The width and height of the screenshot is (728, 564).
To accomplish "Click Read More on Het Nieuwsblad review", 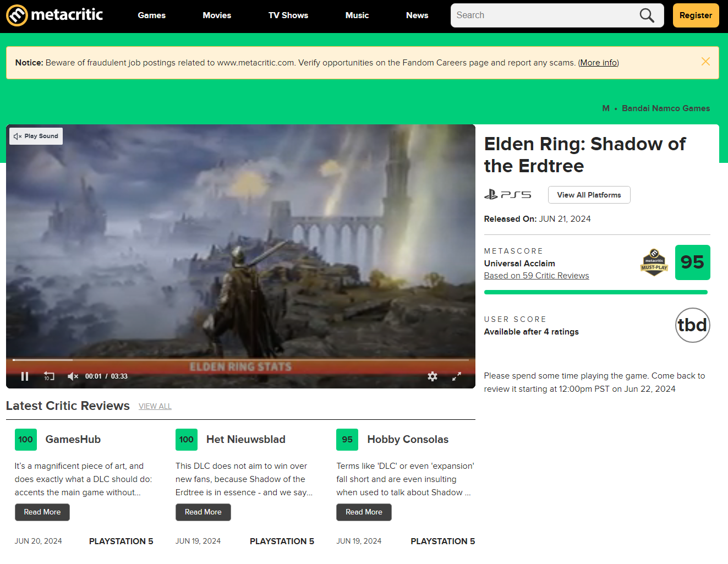I will click(x=203, y=512).
